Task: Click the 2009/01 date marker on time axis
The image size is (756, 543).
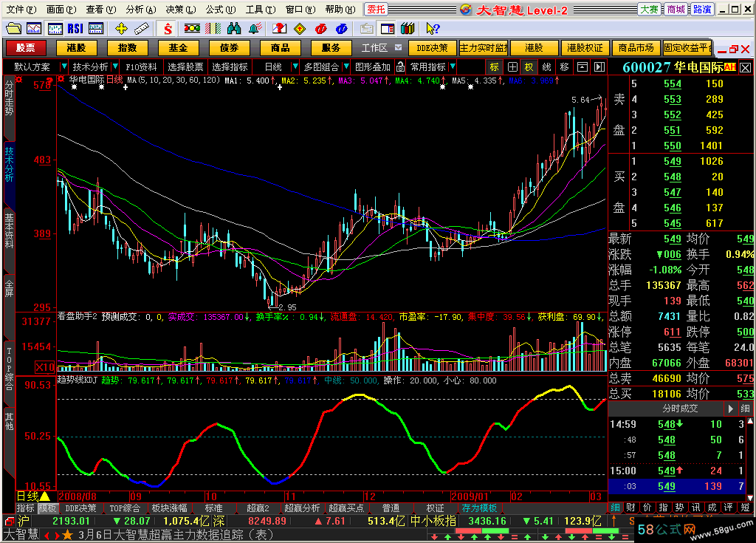Action: coord(469,496)
